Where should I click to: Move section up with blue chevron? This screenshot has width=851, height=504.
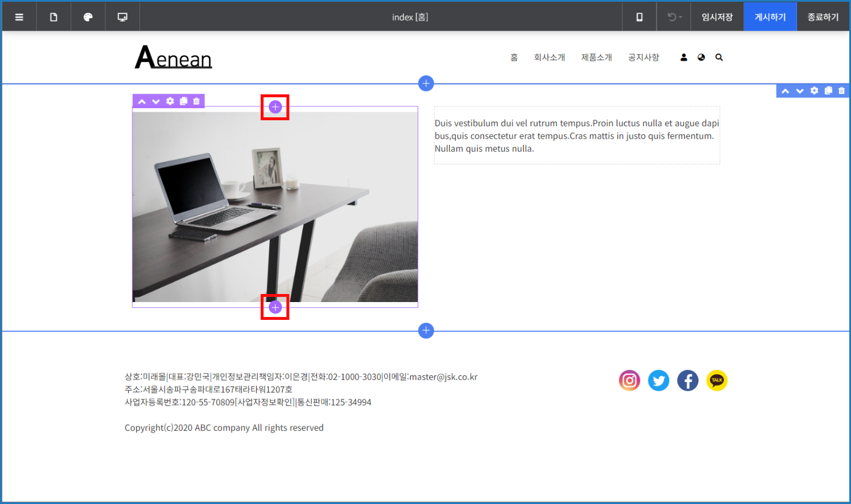(x=785, y=91)
